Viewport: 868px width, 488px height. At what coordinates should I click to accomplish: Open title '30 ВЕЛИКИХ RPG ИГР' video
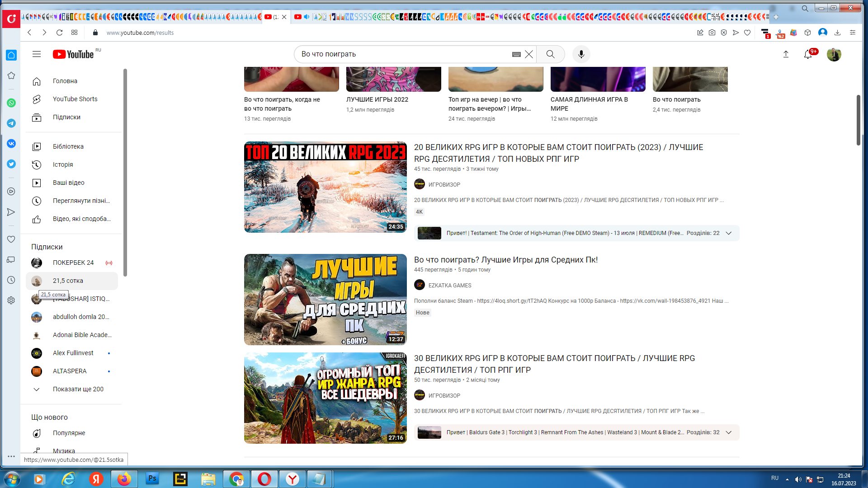pos(554,364)
